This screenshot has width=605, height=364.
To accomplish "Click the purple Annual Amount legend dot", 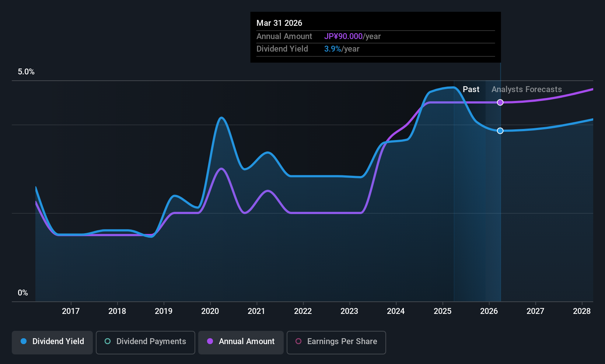I will pos(210,342).
